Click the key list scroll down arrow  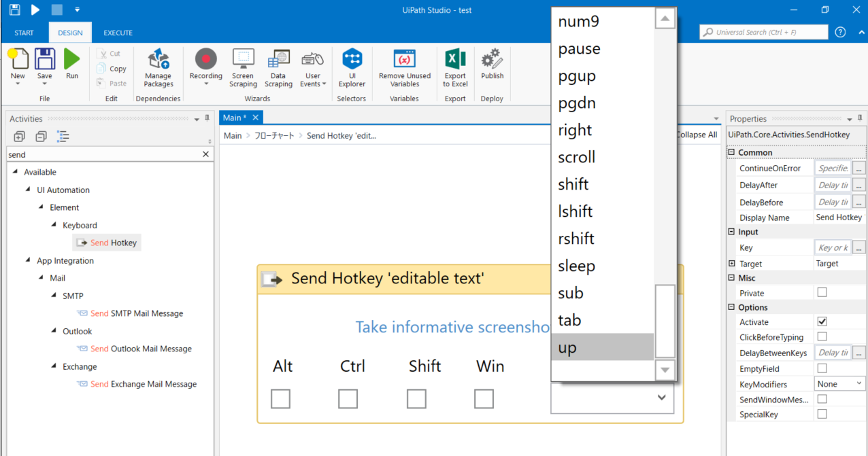(665, 370)
